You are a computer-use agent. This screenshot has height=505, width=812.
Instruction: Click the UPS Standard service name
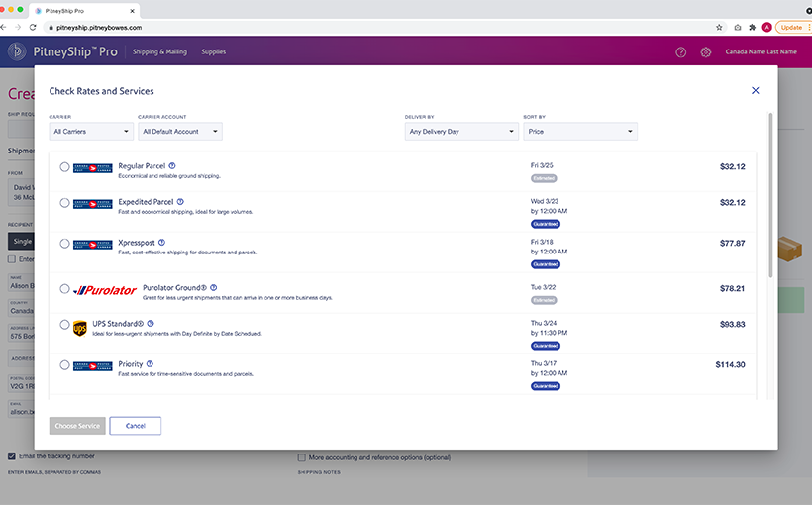click(118, 323)
